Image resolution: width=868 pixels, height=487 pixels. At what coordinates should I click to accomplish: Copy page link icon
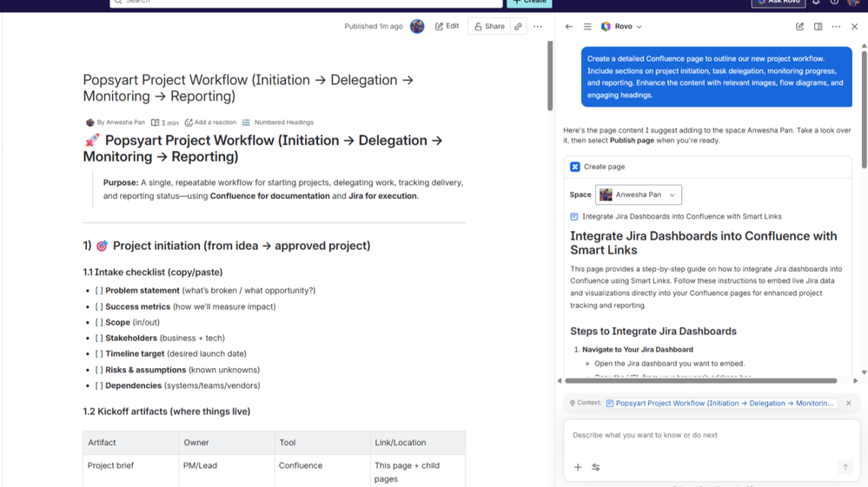pos(518,26)
